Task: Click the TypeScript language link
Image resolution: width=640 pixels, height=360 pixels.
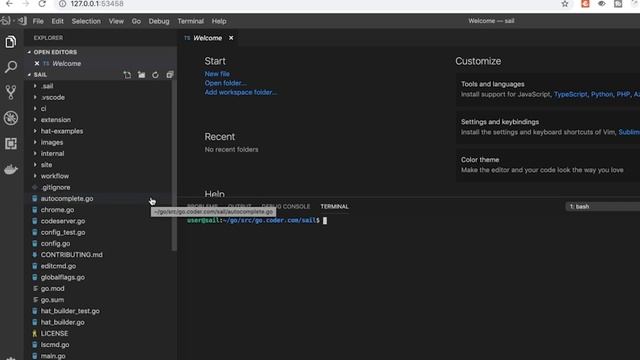Action: [570, 94]
